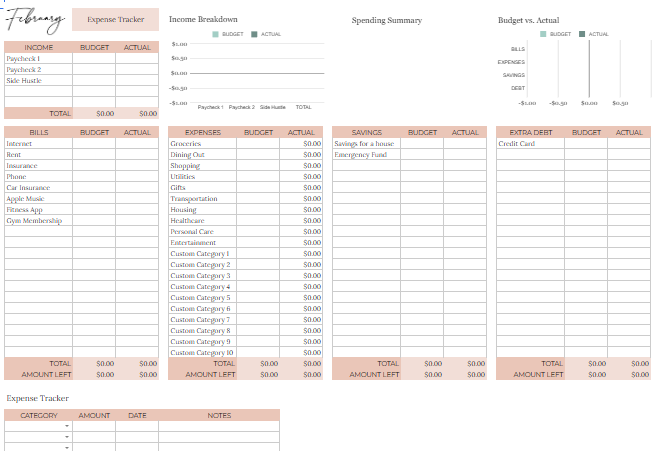Click the Spending Summary chart title
Image resolution: width=655 pixels, height=451 pixels.
click(x=387, y=20)
